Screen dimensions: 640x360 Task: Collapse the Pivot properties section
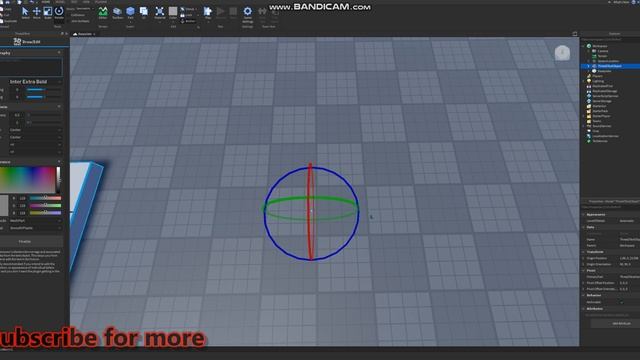point(583,270)
